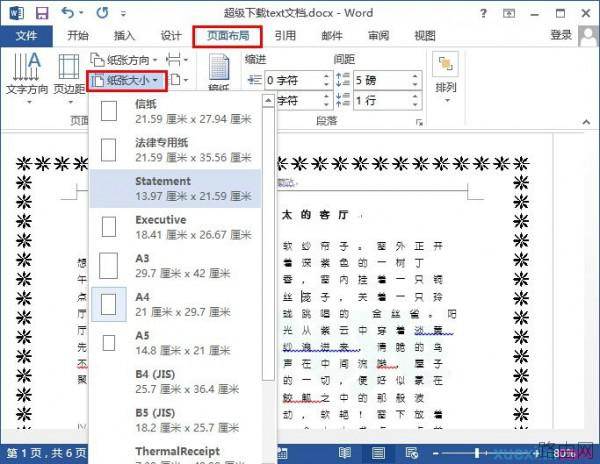Screen dimensions: 600x464
Task: Open the 纸张方向 orientation dropdown
Action: [124, 60]
